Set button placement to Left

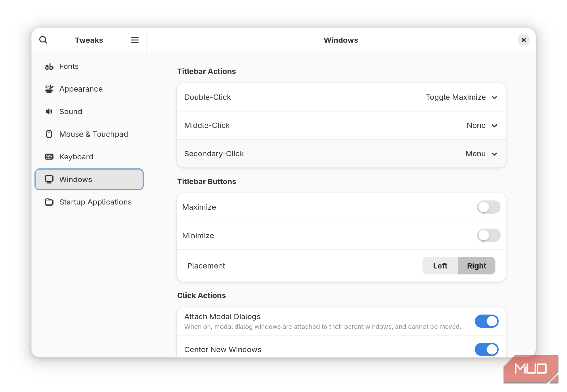click(x=440, y=266)
